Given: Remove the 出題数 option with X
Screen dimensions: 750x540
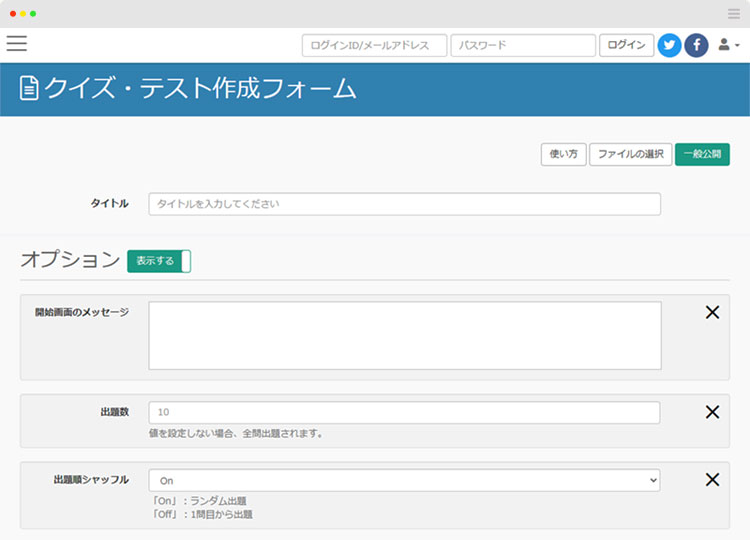Looking at the screenshot, I should (x=712, y=412).
